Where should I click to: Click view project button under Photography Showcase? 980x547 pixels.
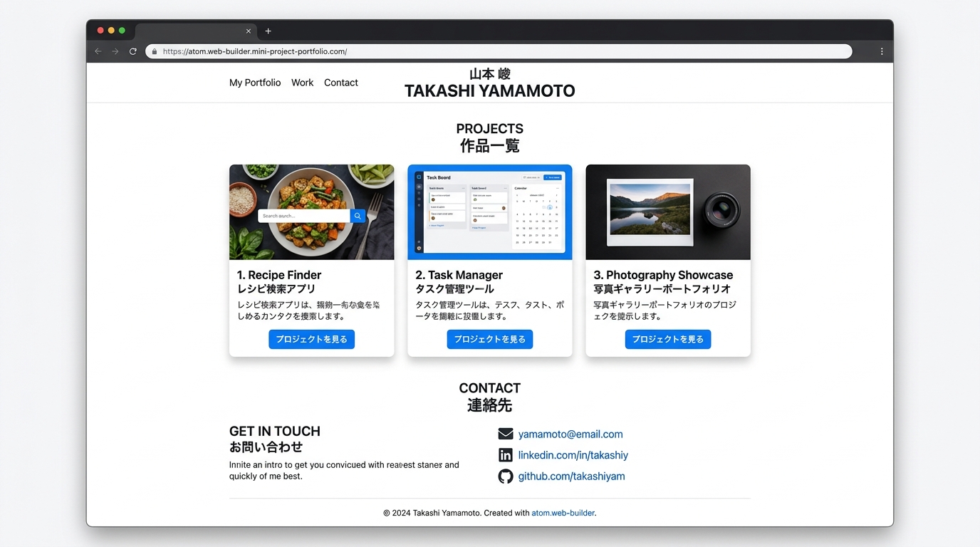pos(668,340)
